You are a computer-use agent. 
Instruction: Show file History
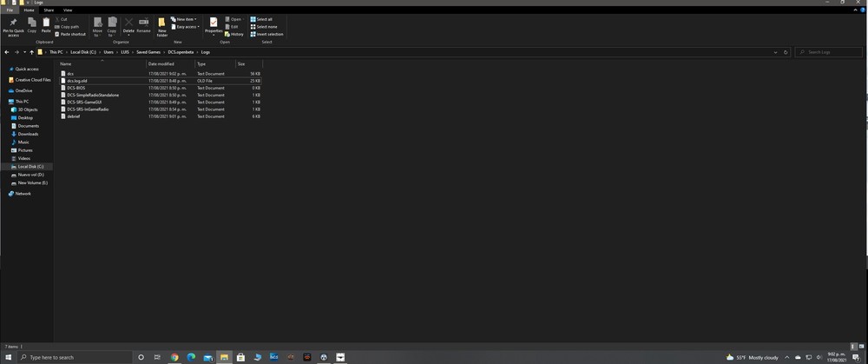click(x=234, y=35)
